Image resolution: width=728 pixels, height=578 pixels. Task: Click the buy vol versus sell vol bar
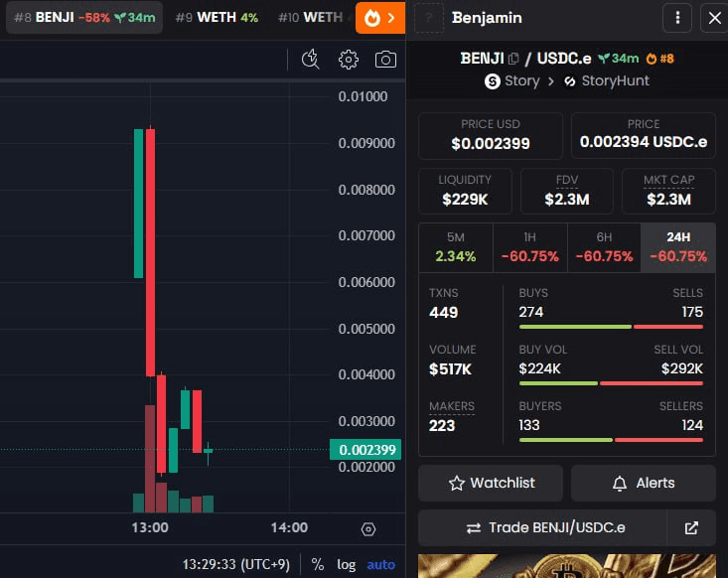click(x=611, y=383)
